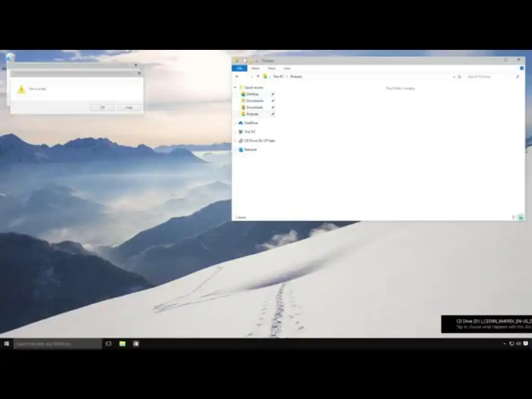Screen dimensions: 532x399
Task: Click the pin icon beside Desktop
Action: tap(273, 95)
